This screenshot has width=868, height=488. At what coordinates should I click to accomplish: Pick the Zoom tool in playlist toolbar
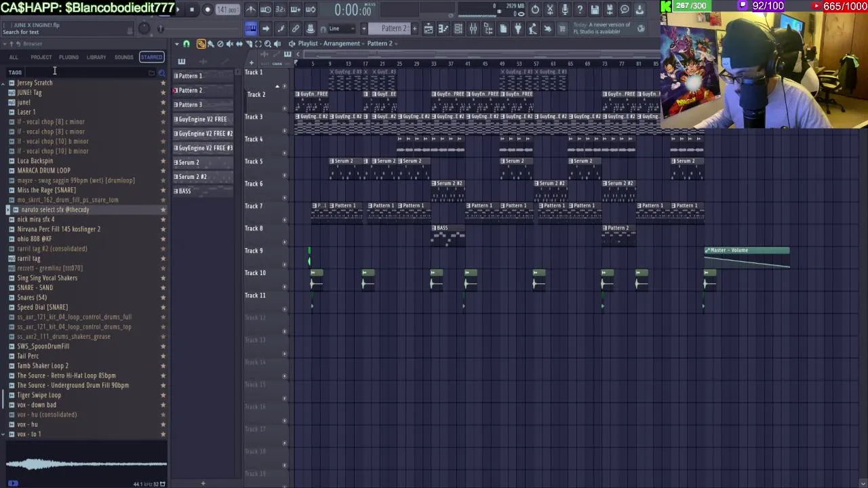pyautogui.click(x=268, y=44)
